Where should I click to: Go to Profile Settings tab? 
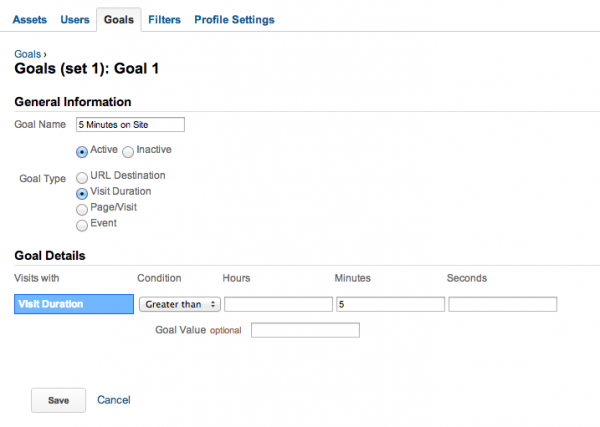[x=234, y=19]
